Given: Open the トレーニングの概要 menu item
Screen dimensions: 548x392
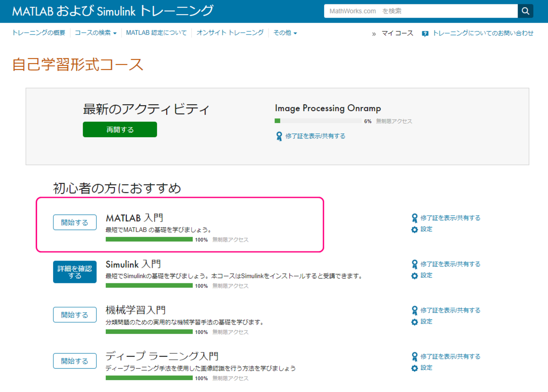Looking at the screenshot, I should click(39, 33).
